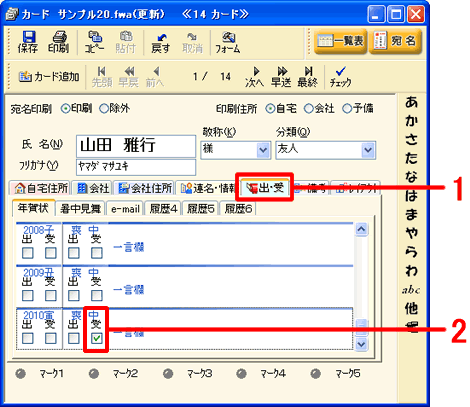Switch to the 自宅住所 tab
The width and height of the screenshot is (470, 407).
tap(40, 188)
